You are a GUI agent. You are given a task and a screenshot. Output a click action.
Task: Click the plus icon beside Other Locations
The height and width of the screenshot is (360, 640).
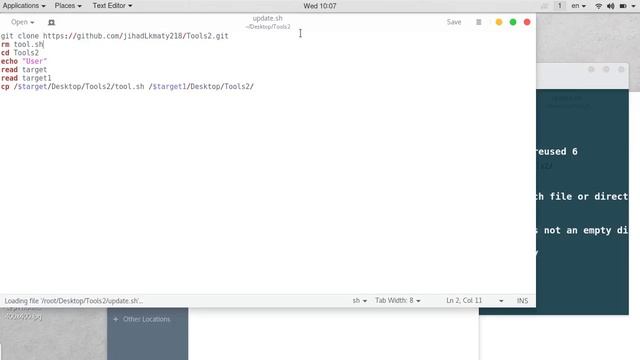point(116,319)
